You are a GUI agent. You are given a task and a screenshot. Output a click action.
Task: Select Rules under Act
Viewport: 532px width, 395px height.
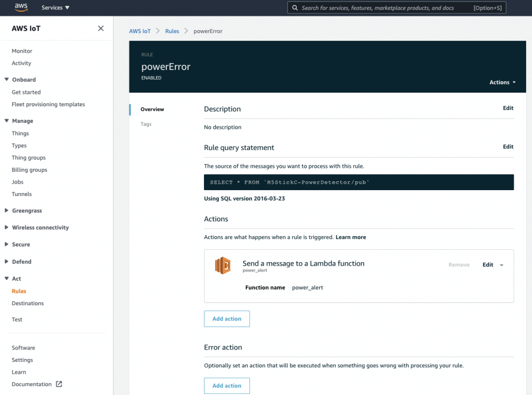pos(19,291)
